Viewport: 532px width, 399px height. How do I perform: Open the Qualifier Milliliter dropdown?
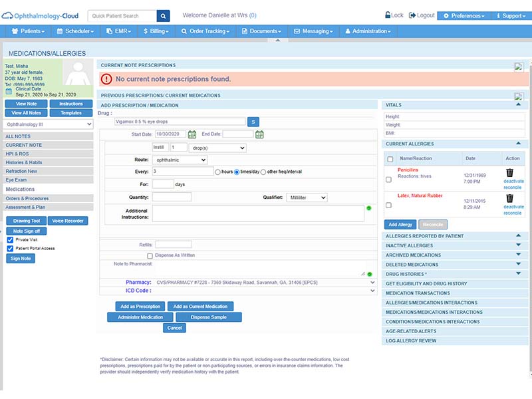tap(307, 197)
